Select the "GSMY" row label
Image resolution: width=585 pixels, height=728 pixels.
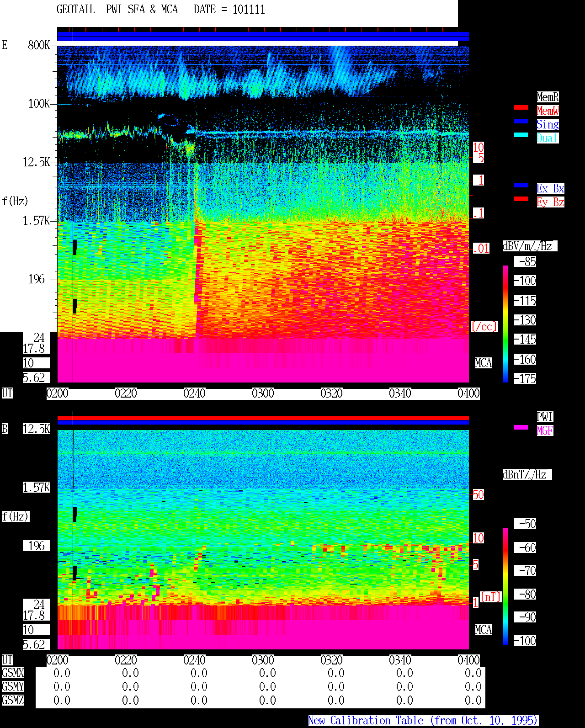[x=13, y=686]
